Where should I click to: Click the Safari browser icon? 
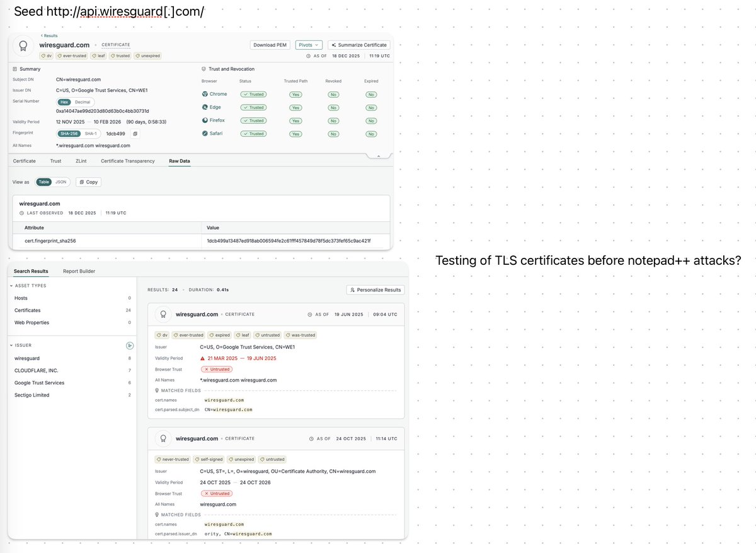tap(205, 134)
